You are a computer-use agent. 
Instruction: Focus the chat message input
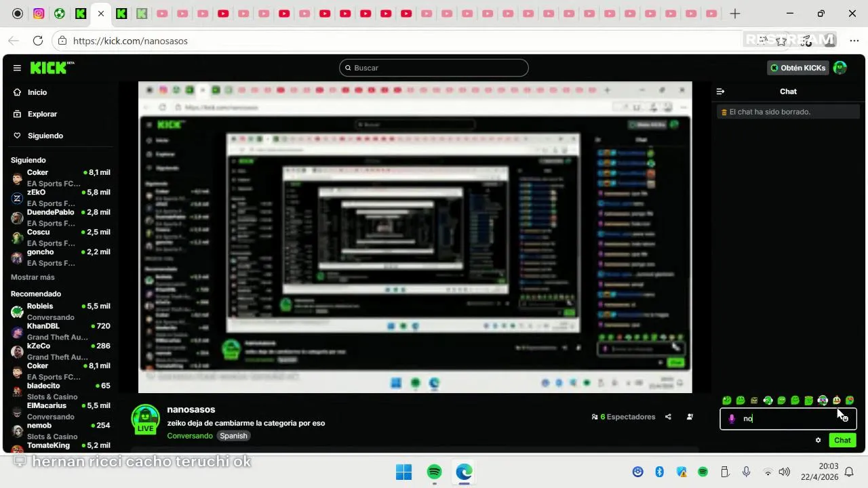pos(788,419)
